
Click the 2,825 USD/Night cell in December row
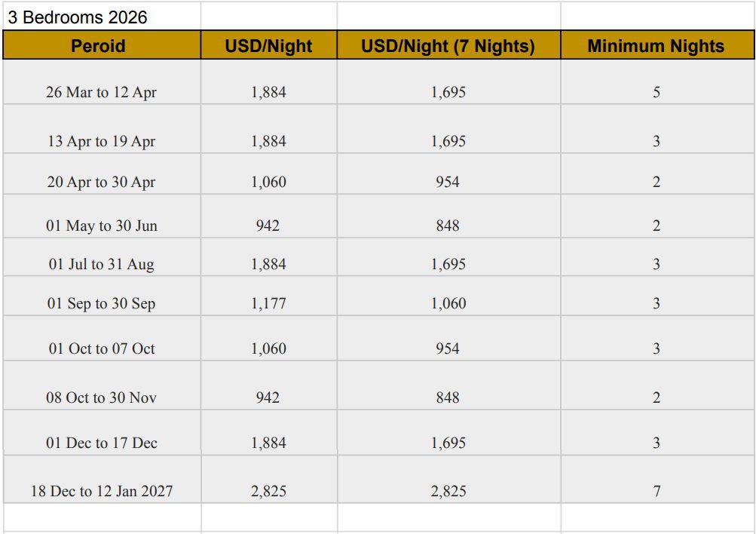tap(268, 491)
